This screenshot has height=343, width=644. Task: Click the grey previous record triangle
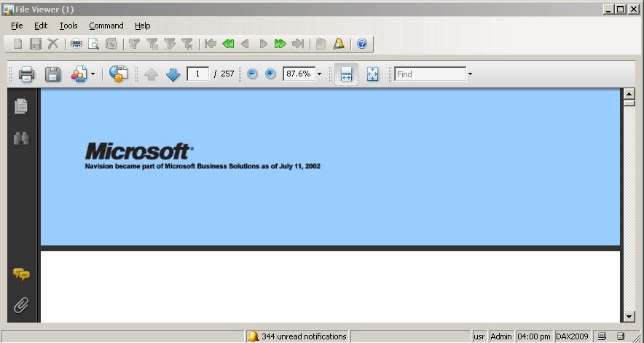point(246,44)
